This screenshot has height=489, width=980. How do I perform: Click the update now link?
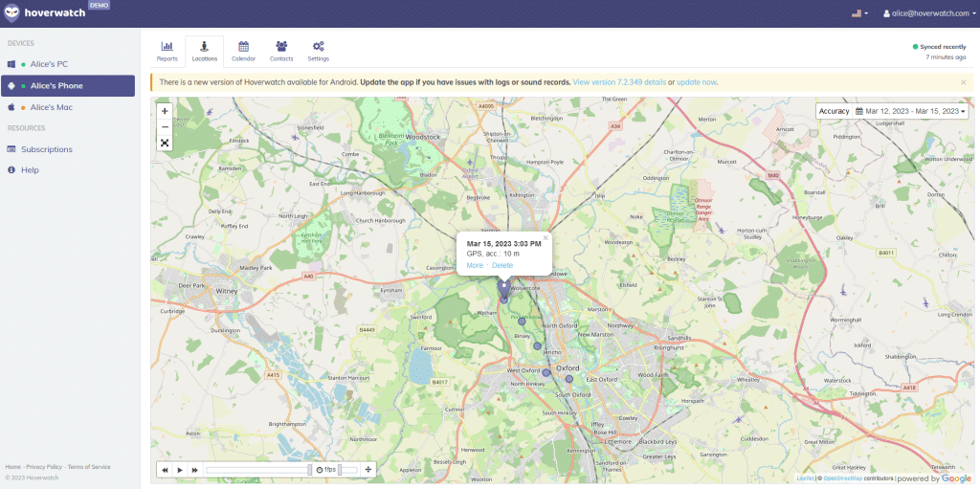(x=697, y=82)
